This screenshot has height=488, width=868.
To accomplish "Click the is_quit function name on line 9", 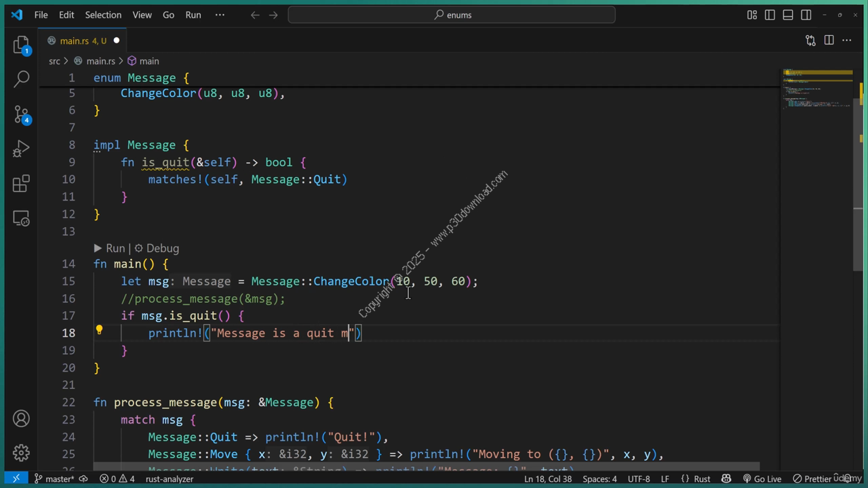I will click(x=165, y=162).
